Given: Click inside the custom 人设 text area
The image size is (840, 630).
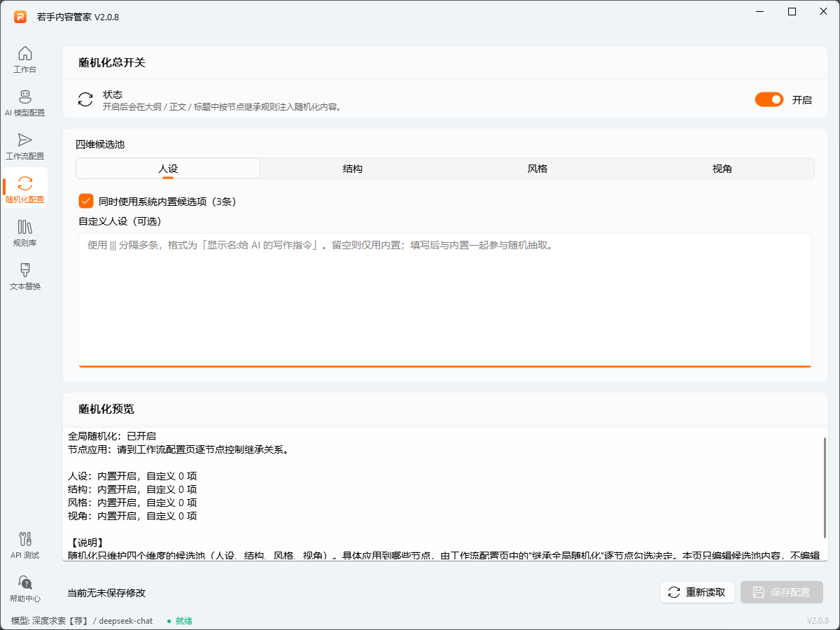Looking at the screenshot, I should 445,301.
